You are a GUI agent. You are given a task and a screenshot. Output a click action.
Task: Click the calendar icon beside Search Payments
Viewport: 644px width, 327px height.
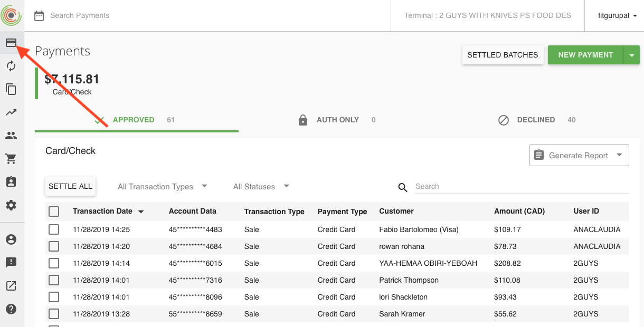pos(39,16)
